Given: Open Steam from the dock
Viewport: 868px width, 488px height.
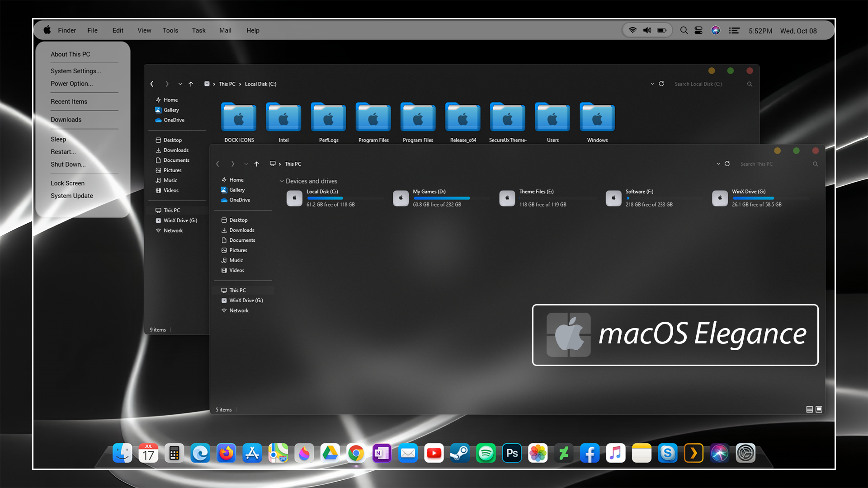Looking at the screenshot, I should point(460,453).
